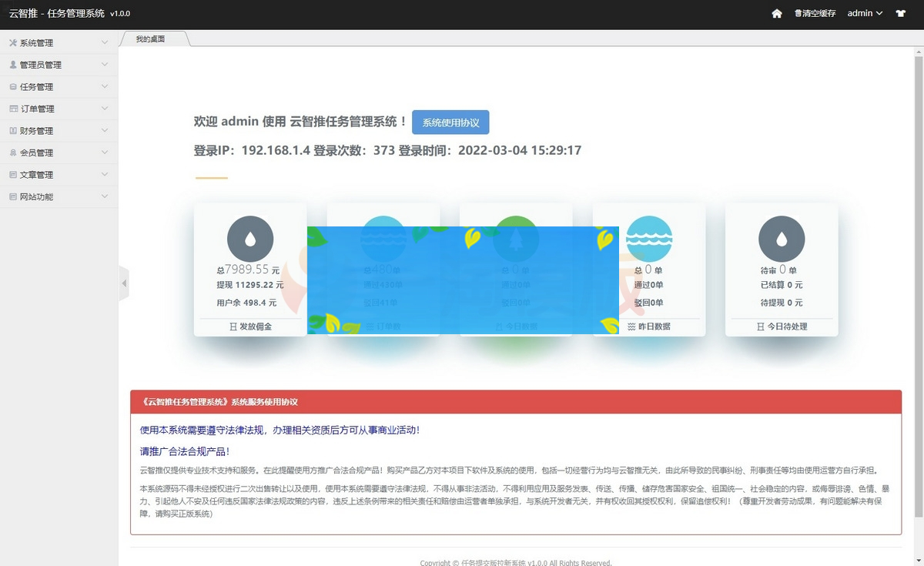
Task: Click the 清空缓存 link in top bar
Action: coord(815,13)
